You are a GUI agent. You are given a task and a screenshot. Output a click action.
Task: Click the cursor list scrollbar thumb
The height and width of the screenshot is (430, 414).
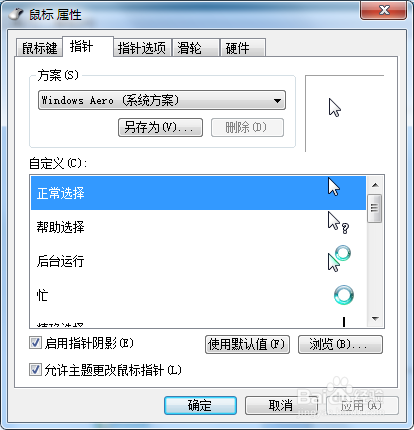[x=375, y=208]
